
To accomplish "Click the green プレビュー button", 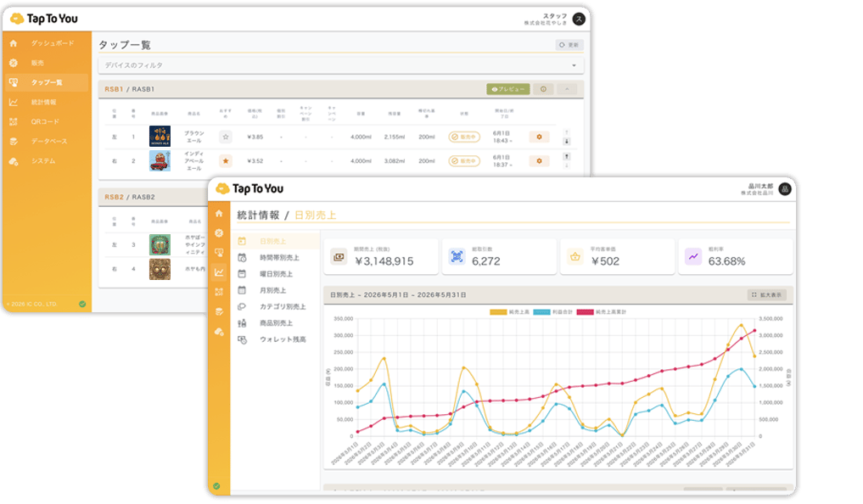I will [508, 89].
